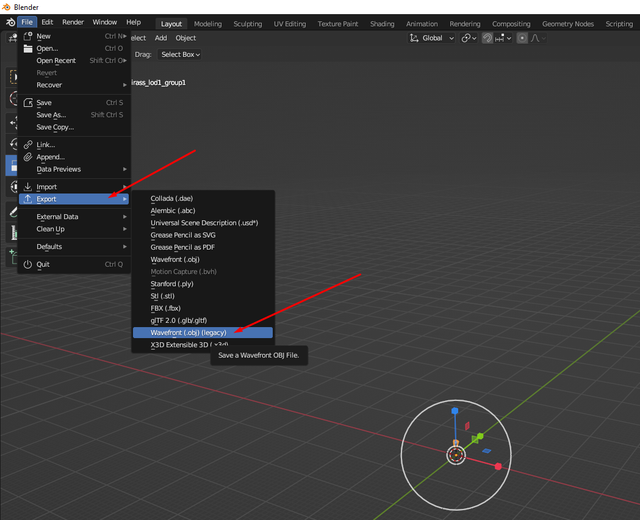This screenshot has height=520, width=640.
Task: Export as Alembic (.abc)
Action: [203, 211]
